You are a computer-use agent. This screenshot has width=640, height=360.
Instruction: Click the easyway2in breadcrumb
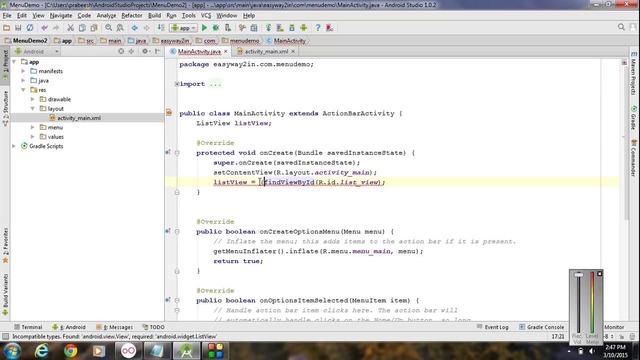coord(171,41)
